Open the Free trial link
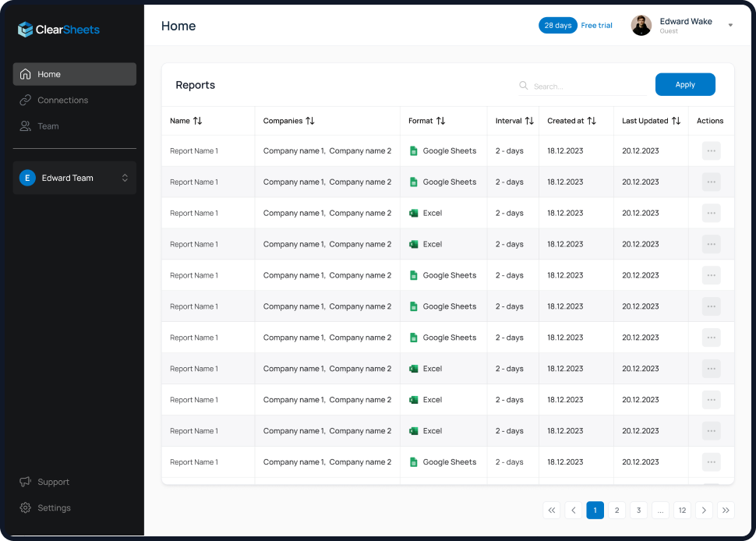 click(596, 25)
